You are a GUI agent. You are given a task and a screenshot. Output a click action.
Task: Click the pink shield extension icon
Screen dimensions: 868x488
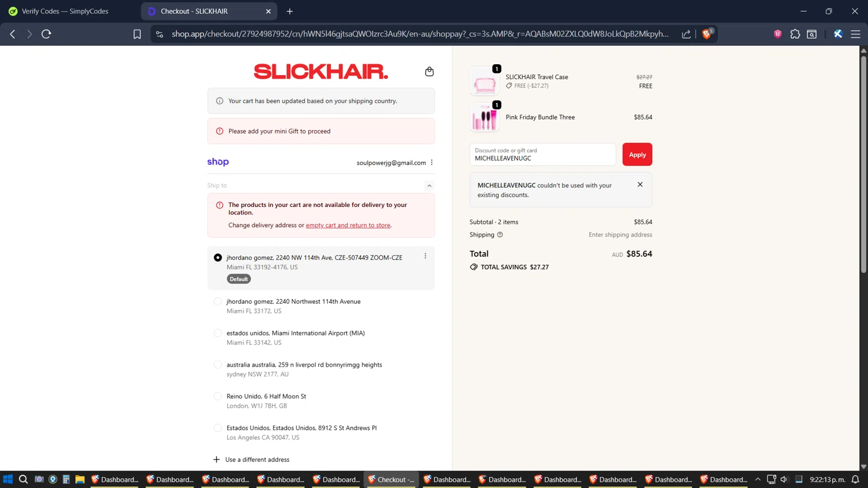tap(778, 34)
